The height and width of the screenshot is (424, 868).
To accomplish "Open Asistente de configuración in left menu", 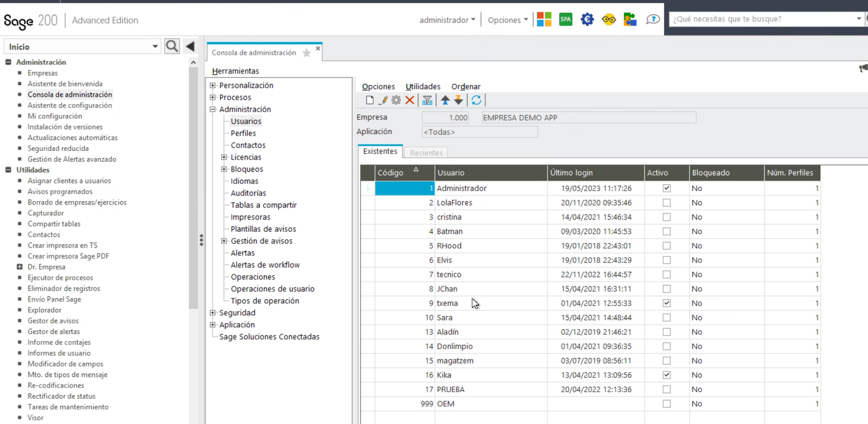I will [70, 105].
